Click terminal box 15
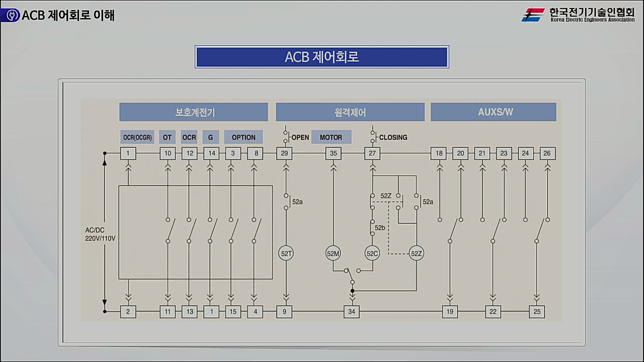Image resolution: width=644 pixels, height=362 pixels. 233,312
